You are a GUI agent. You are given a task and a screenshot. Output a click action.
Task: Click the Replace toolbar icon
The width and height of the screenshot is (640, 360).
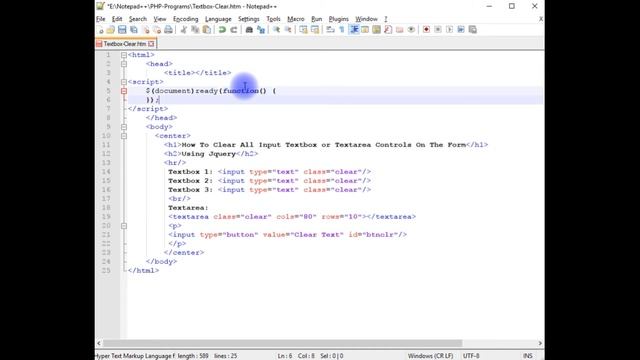coord(261,30)
